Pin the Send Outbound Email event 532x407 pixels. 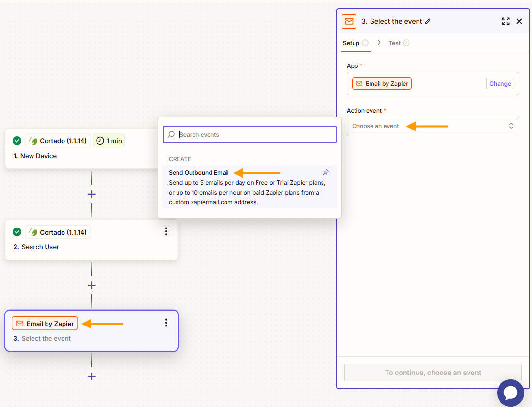tap(326, 172)
